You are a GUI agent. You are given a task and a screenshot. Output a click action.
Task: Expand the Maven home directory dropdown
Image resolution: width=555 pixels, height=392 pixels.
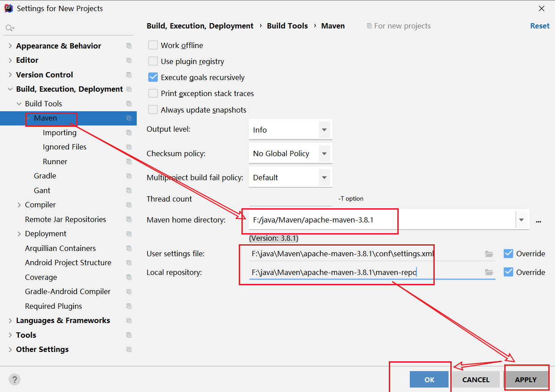point(521,220)
